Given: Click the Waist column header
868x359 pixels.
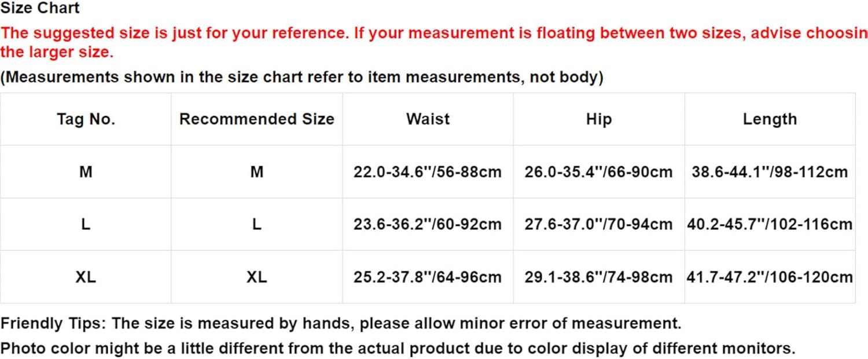Looking at the screenshot, I should (428, 119).
